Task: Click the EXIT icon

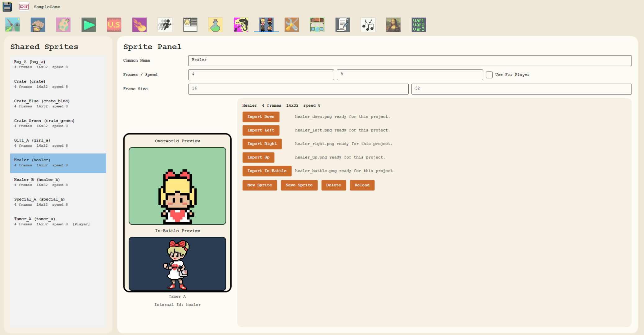Action: tap(24, 7)
